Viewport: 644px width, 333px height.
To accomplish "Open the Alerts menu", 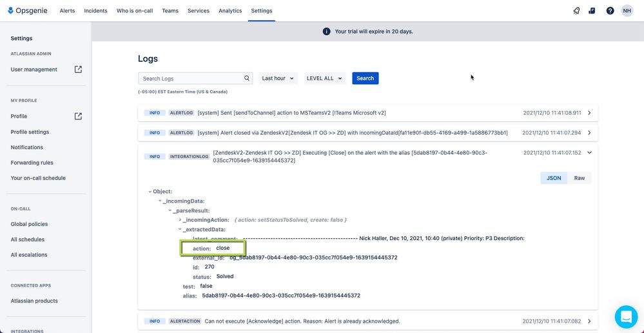I will click(67, 11).
